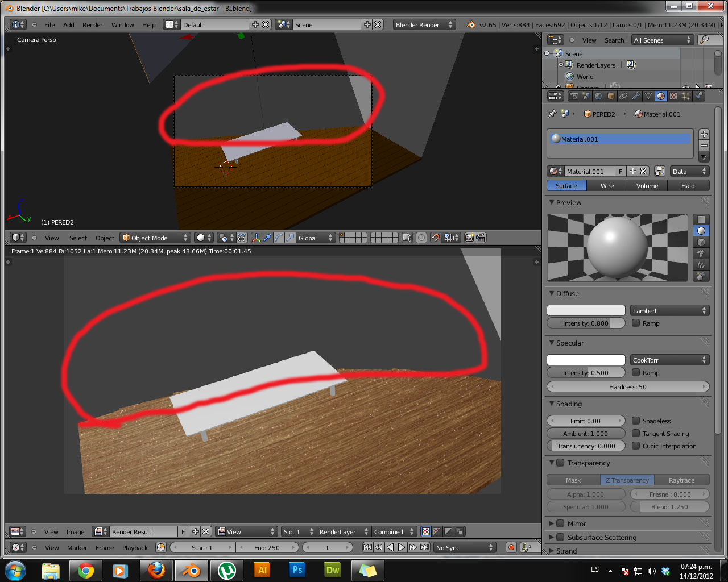Toggle the snap magnet icon in viewport header
Viewport: 728px width, 582px height.
pyautogui.click(x=435, y=238)
